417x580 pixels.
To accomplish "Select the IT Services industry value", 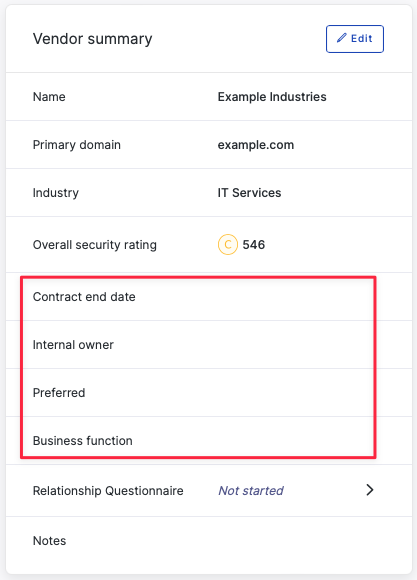I will pyautogui.click(x=249, y=193).
